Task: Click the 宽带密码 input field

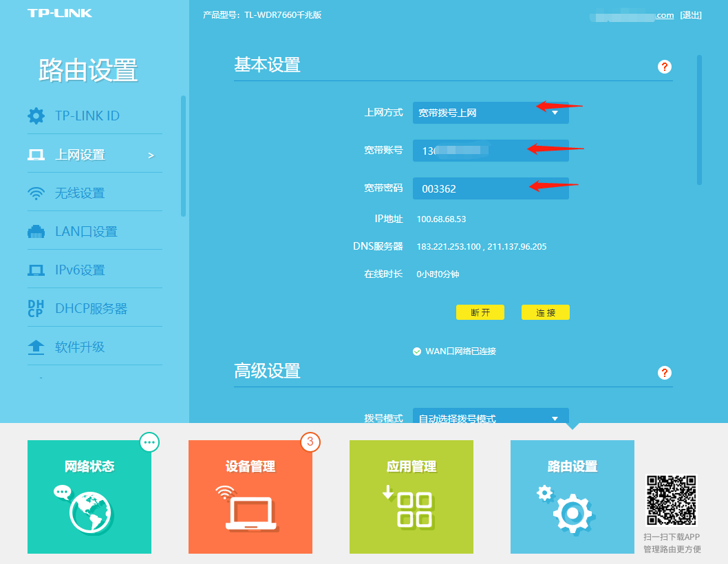Action: coord(491,188)
